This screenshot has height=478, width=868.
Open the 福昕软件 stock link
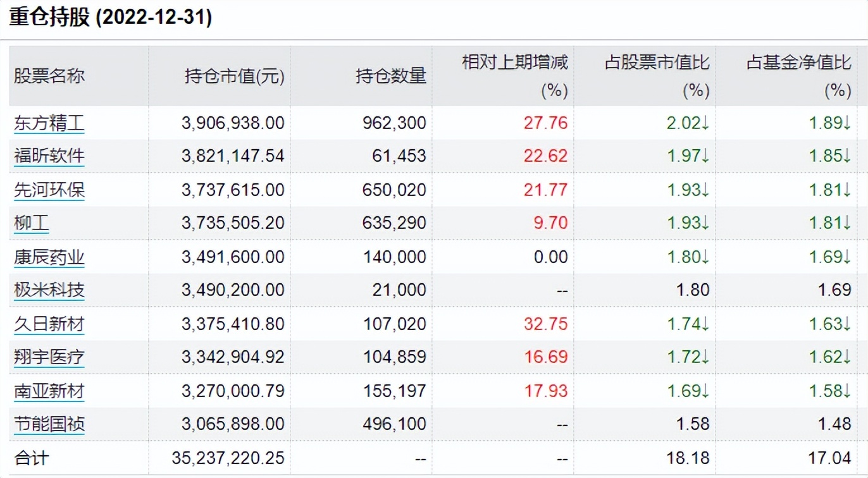[x=48, y=156]
